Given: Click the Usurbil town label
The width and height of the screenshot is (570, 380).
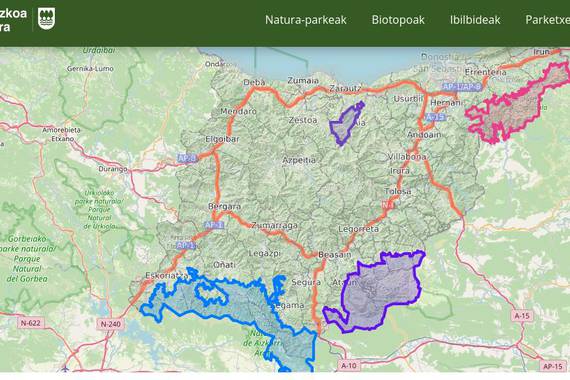Looking at the screenshot, I should coord(408,99).
